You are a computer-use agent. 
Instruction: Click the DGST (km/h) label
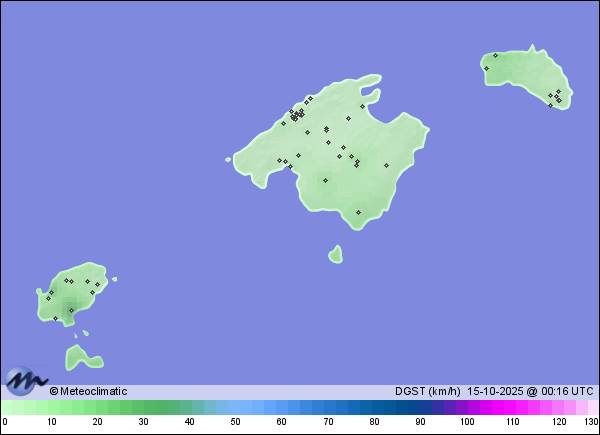[x=427, y=391]
